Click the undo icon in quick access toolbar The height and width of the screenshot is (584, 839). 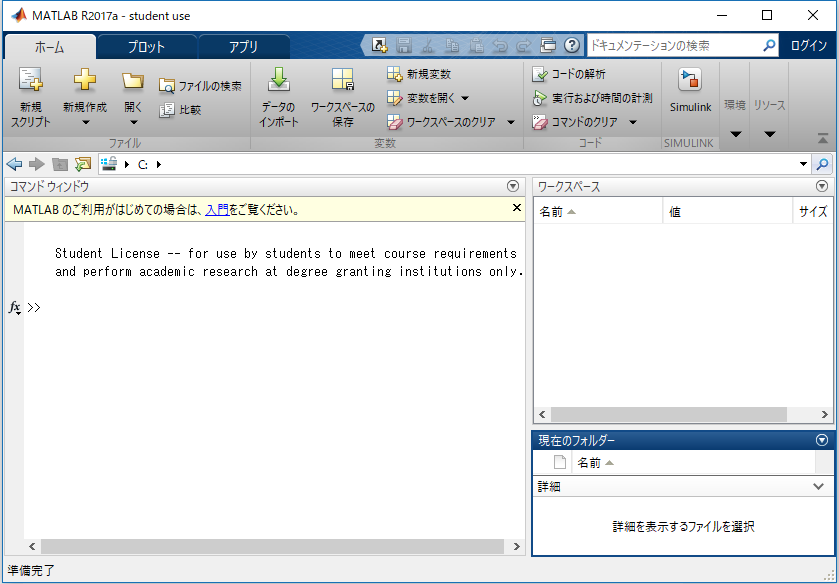tap(500, 46)
